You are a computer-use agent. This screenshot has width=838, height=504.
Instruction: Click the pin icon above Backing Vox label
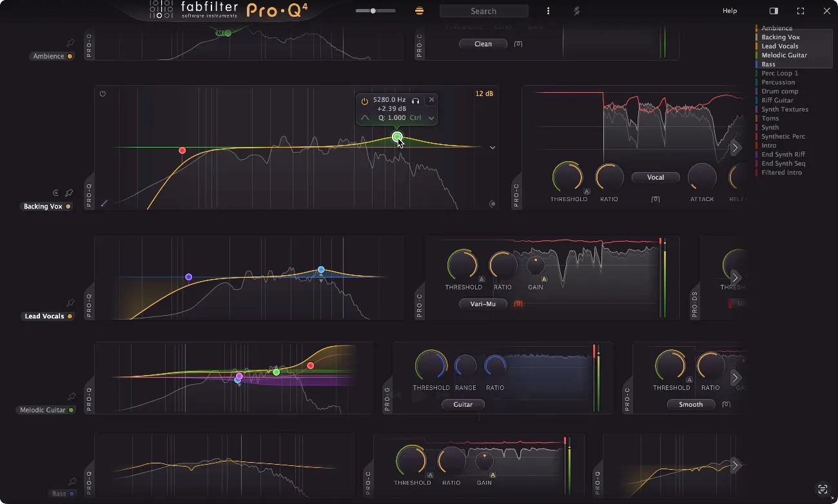69,193
